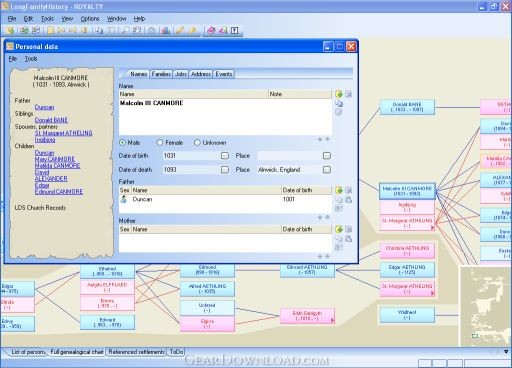Open the List of persons bottom tab
Viewport: 512px width, 368px height.
pos(28,352)
